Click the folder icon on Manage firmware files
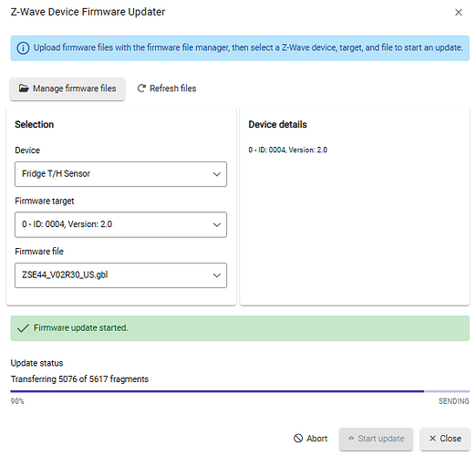Viewport: 476px width, 456px height. 24,88
